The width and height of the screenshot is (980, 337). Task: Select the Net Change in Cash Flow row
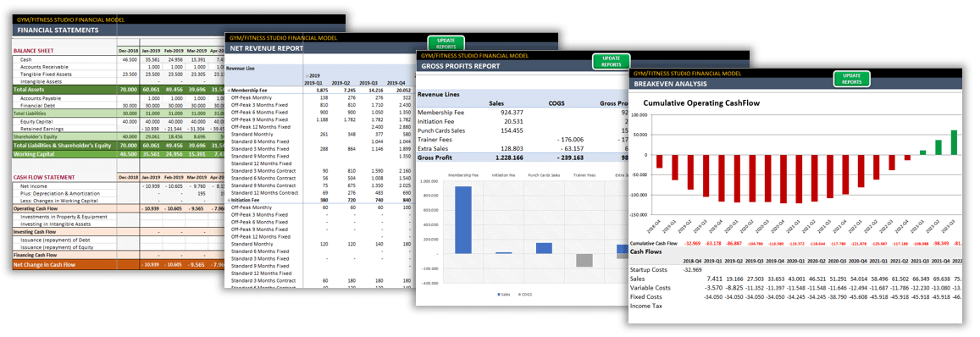118,264
